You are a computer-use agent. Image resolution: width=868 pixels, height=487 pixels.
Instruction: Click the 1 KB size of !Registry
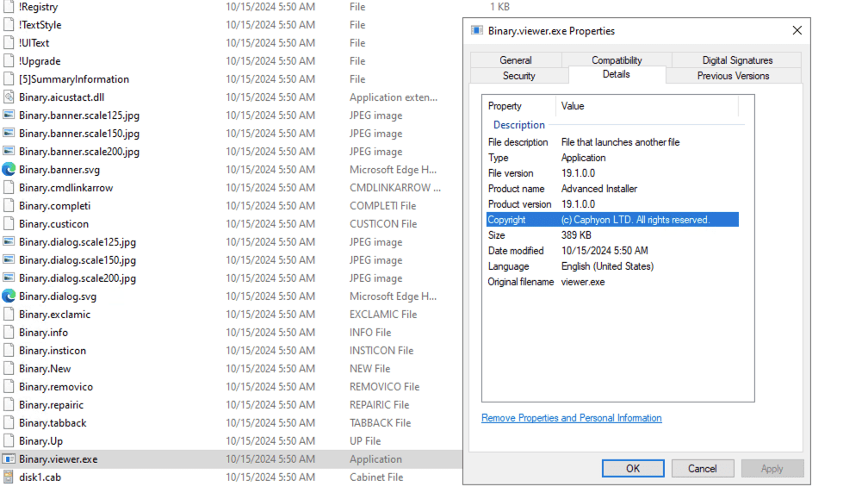tap(499, 7)
